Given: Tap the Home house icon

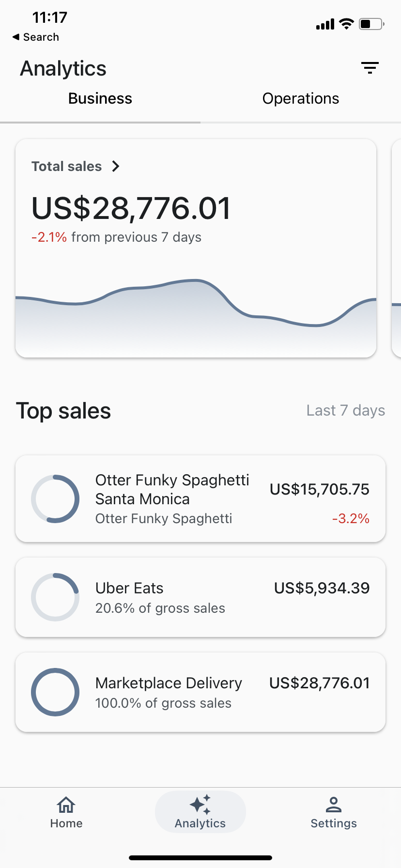Looking at the screenshot, I should tap(66, 805).
